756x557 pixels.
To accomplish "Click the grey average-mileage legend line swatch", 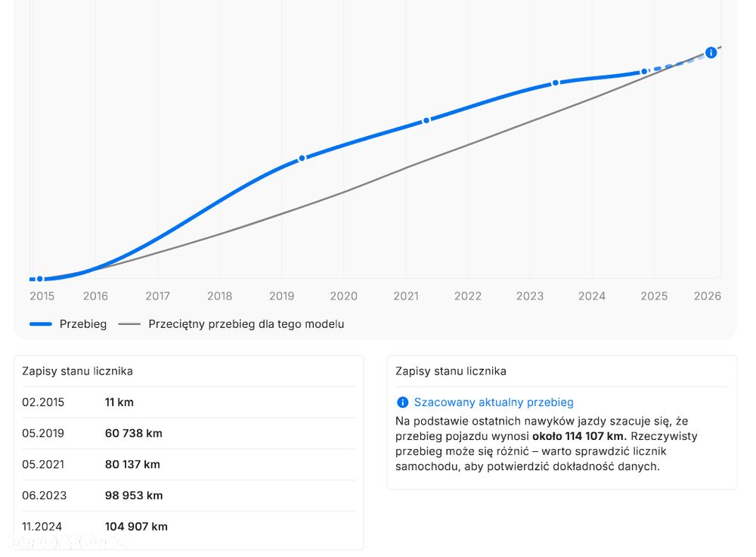I will (129, 324).
